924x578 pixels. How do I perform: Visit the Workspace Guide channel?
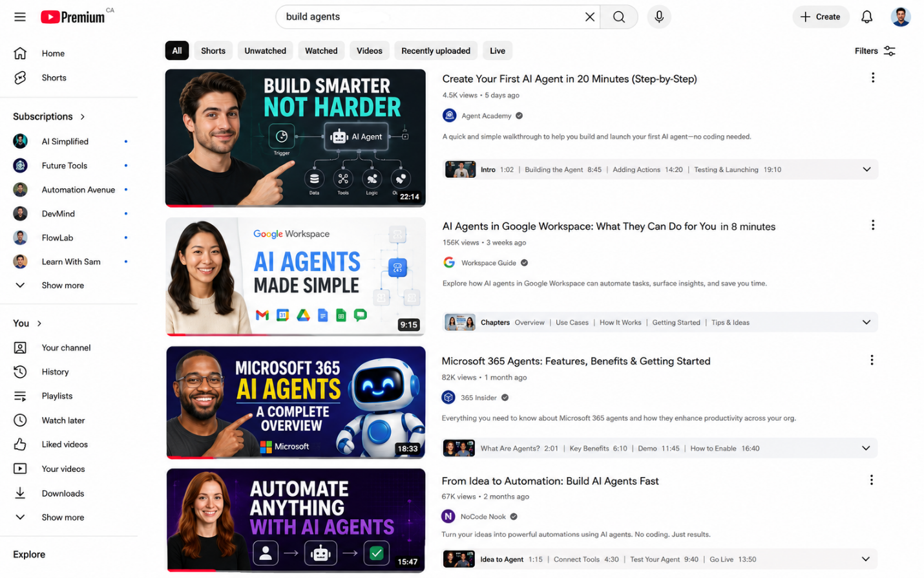(x=488, y=263)
